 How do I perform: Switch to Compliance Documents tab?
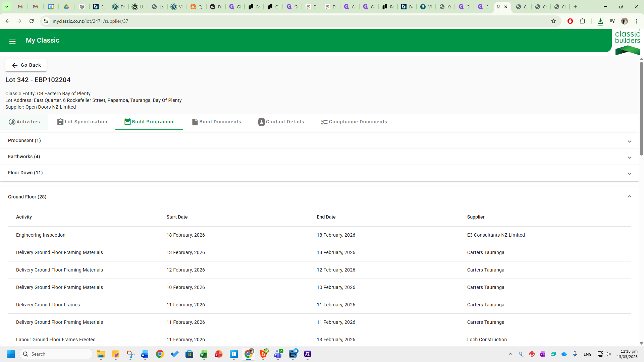click(x=354, y=122)
